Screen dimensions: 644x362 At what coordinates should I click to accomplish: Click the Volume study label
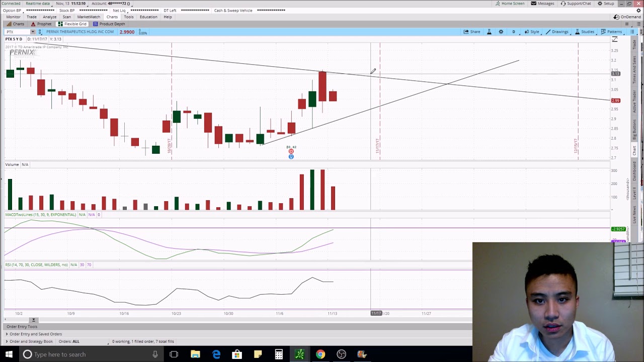(x=12, y=164)
